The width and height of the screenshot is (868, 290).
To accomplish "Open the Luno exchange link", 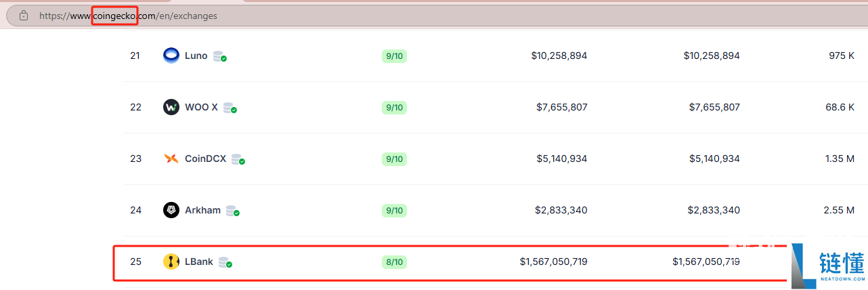I will coord(196,56).
